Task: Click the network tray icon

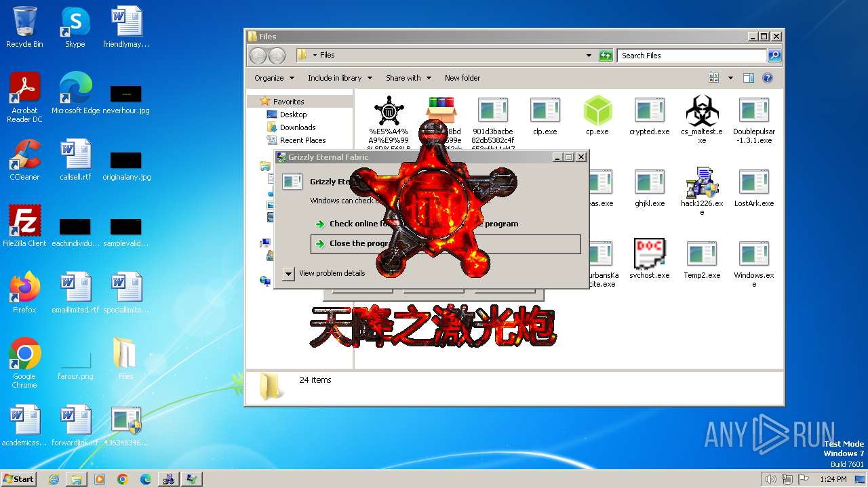Action: pos(787,479)
